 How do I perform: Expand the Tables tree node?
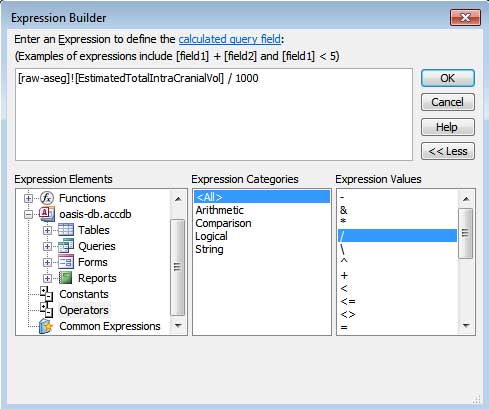pos(47,230)
